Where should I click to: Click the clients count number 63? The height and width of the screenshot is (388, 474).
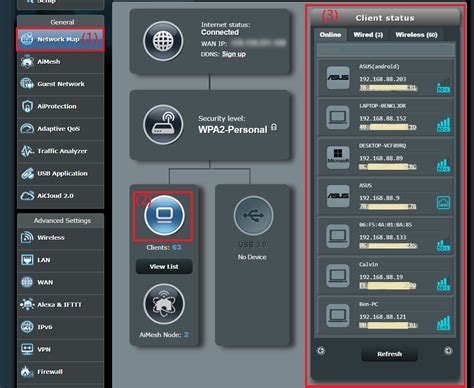point(177,247)
